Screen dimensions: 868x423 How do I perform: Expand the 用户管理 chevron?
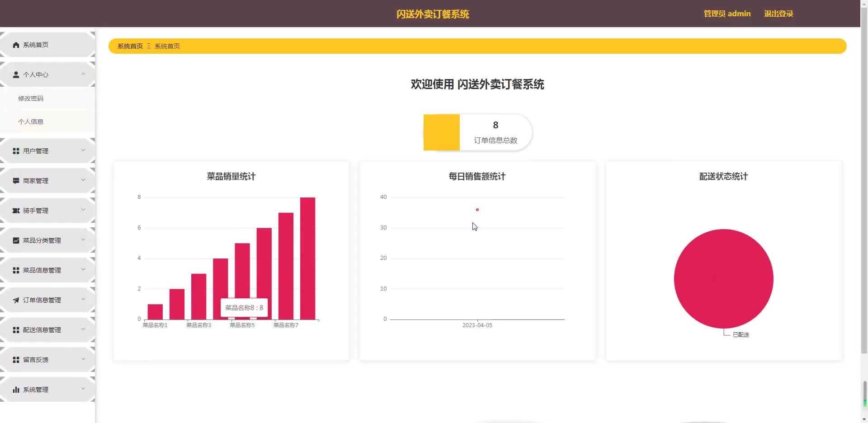[x=83, y=150]
